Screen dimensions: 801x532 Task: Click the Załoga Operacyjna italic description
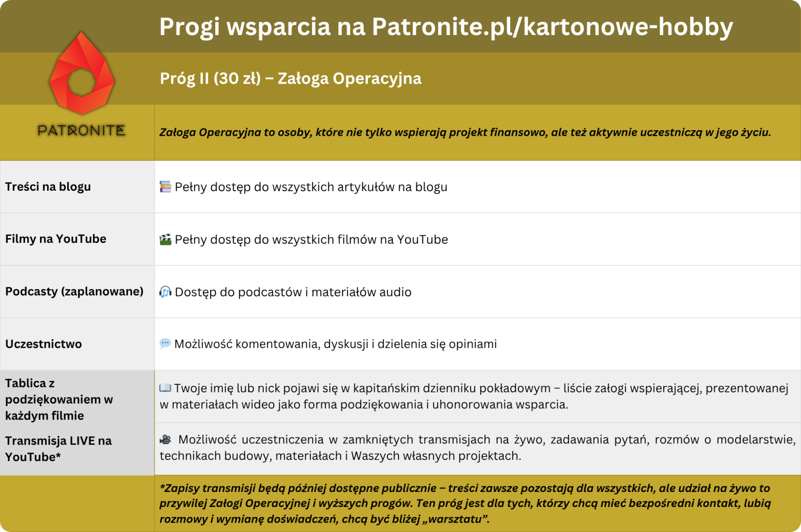tap(465, 132)
